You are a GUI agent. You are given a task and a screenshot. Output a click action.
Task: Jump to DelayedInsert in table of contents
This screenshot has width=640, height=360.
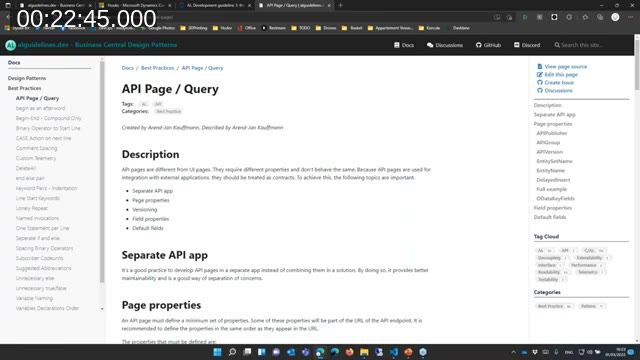tap(553, 180)
